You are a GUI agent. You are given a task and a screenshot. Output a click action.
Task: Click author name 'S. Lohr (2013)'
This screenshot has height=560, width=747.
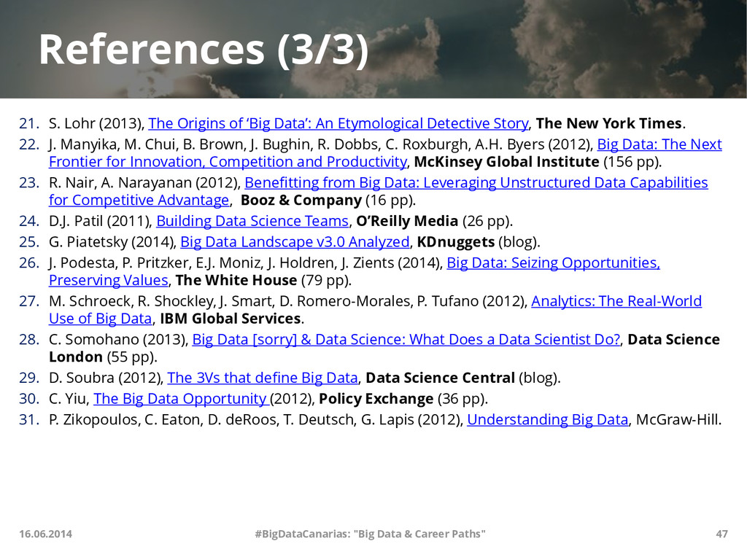click(x=96, y=123)
